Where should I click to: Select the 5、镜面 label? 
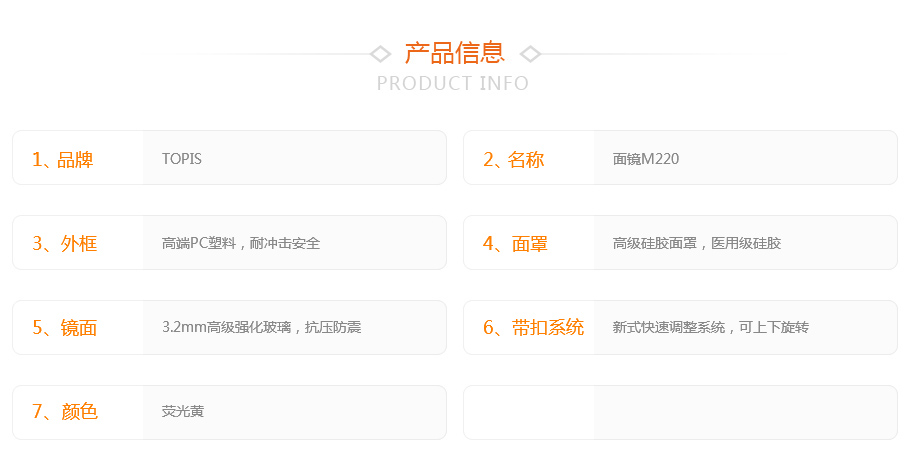tap(64, 328)
